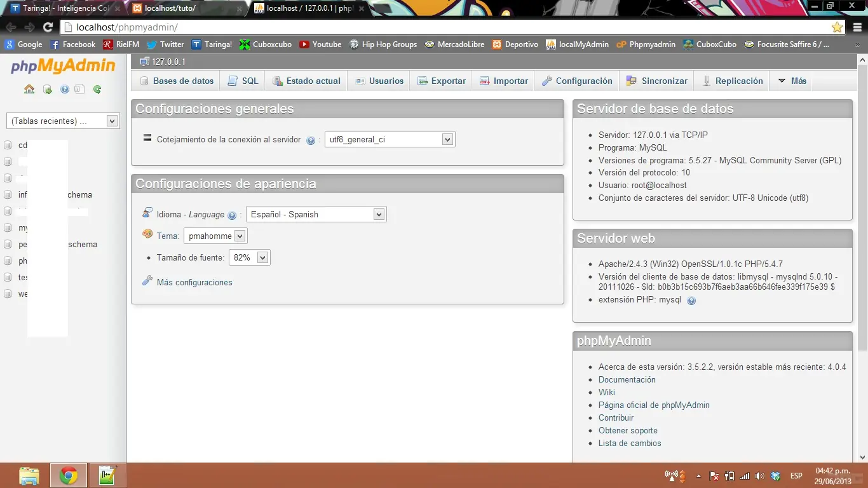Click the help icon next to Cotejamiento
Screen dimensions: 868x488
[311, 140]
